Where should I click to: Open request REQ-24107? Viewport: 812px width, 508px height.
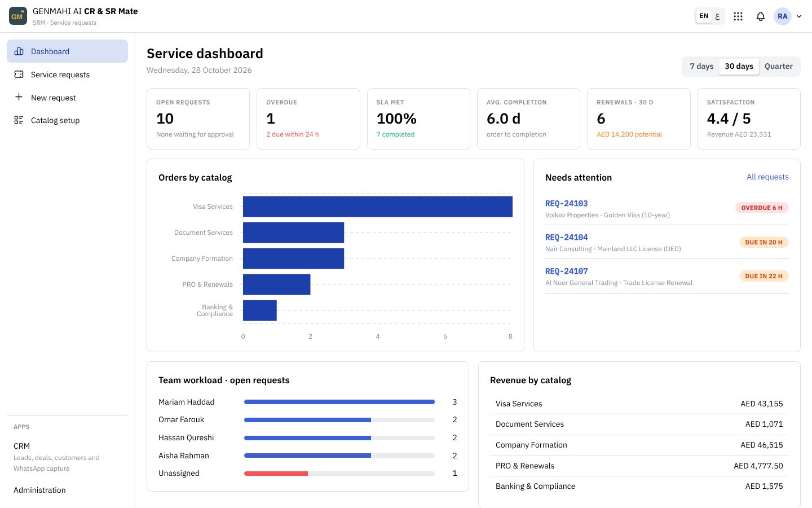[566, 271]
